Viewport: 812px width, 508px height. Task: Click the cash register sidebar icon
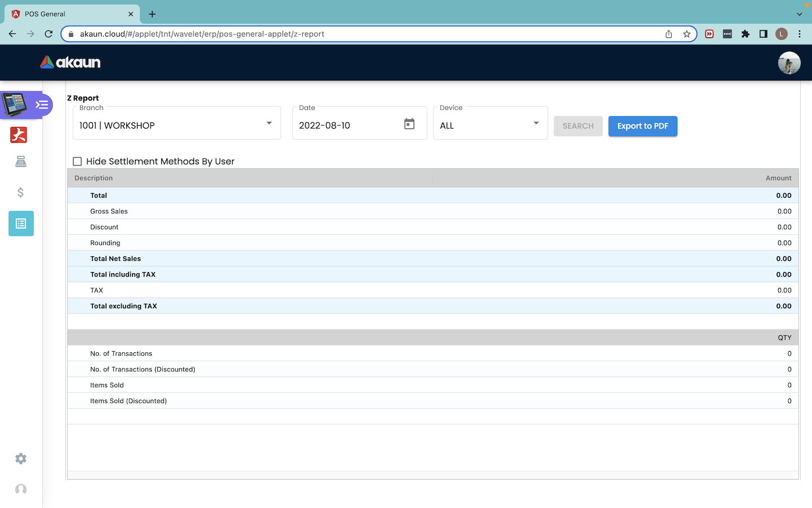coord(21,162)
